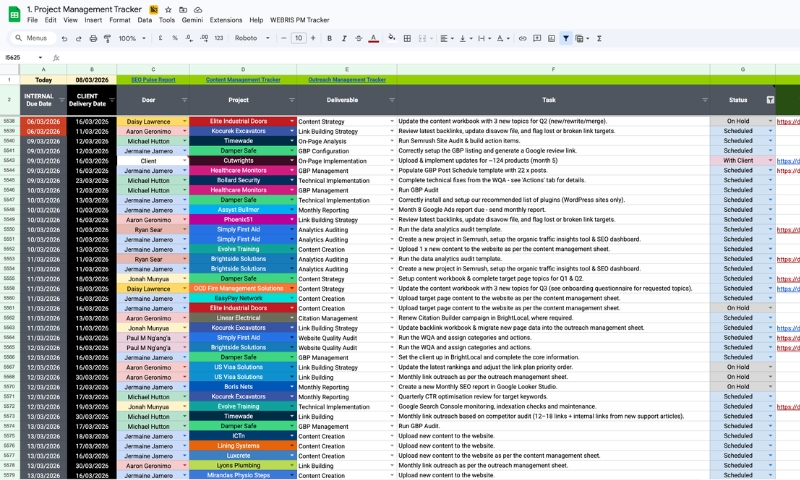Open the Data menu
This screenshot has width=800, height=480.
click(144, 20)
